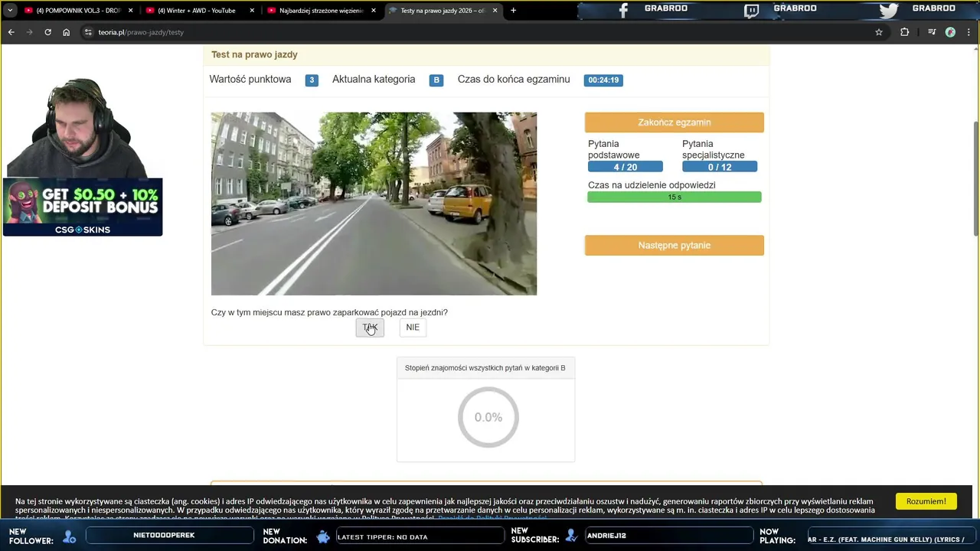Click the new donation piggy bank icon
Screen dimensions: 980x551
click(324, 536)
